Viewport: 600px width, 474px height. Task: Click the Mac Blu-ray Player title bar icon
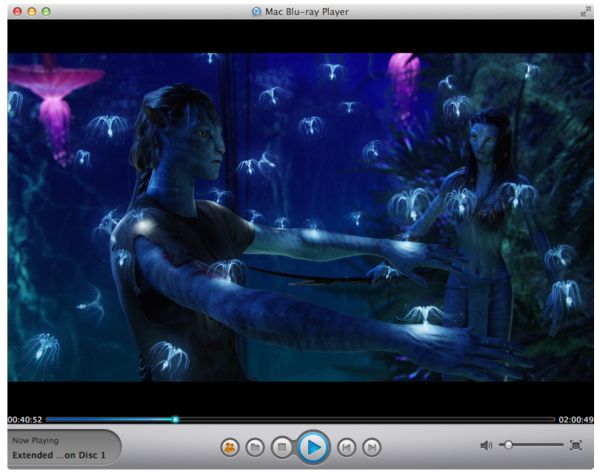[x=256, y=11]
